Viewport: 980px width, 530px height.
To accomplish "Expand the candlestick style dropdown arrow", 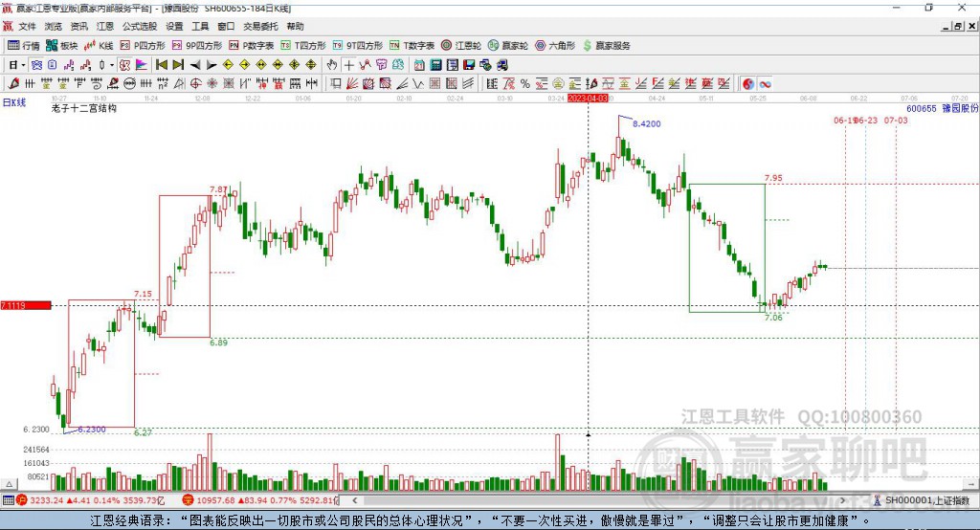I will (112, 65).
